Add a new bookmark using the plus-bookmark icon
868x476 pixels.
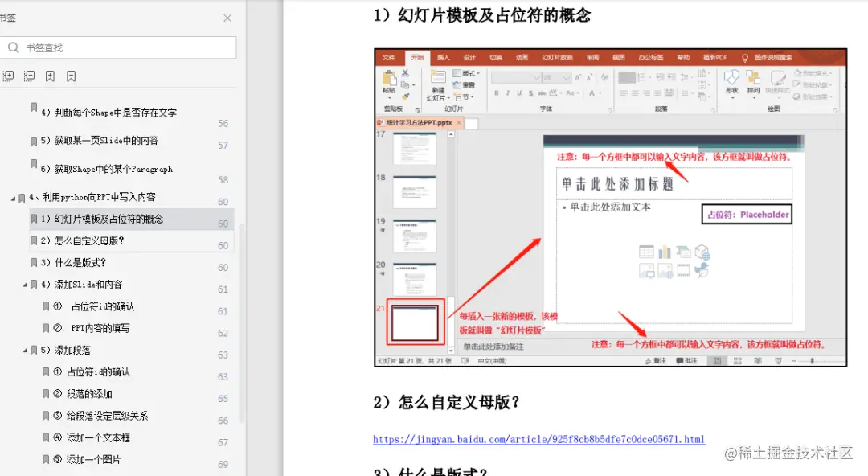(49, 76)
